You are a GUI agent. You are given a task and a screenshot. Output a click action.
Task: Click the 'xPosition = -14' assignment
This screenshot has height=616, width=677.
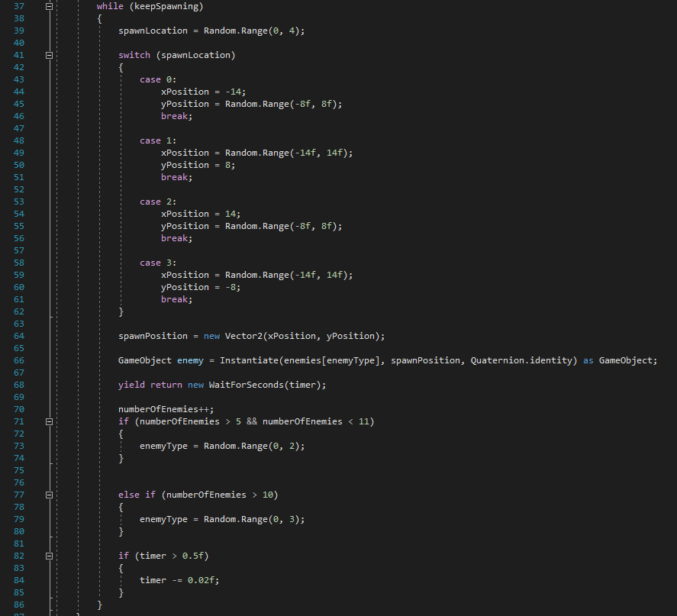pos(203,92)
